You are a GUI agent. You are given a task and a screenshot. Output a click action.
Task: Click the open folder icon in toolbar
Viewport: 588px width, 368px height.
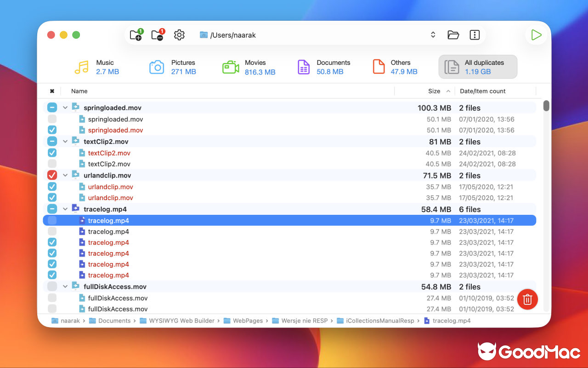(x=453, y=35)
